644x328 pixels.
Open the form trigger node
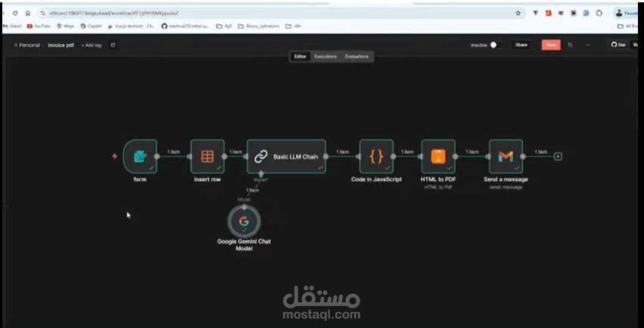[x=140, y=156]
